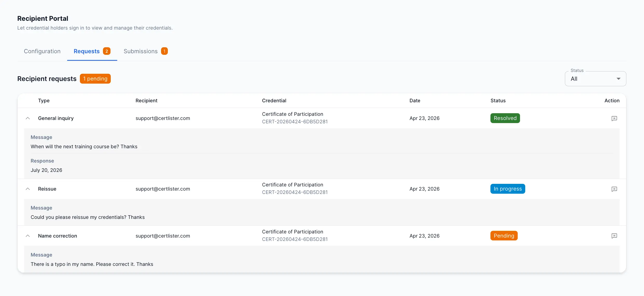644x296 pixels.
Task: Collapse the Reissue request details
Action: tap(28, 189)
